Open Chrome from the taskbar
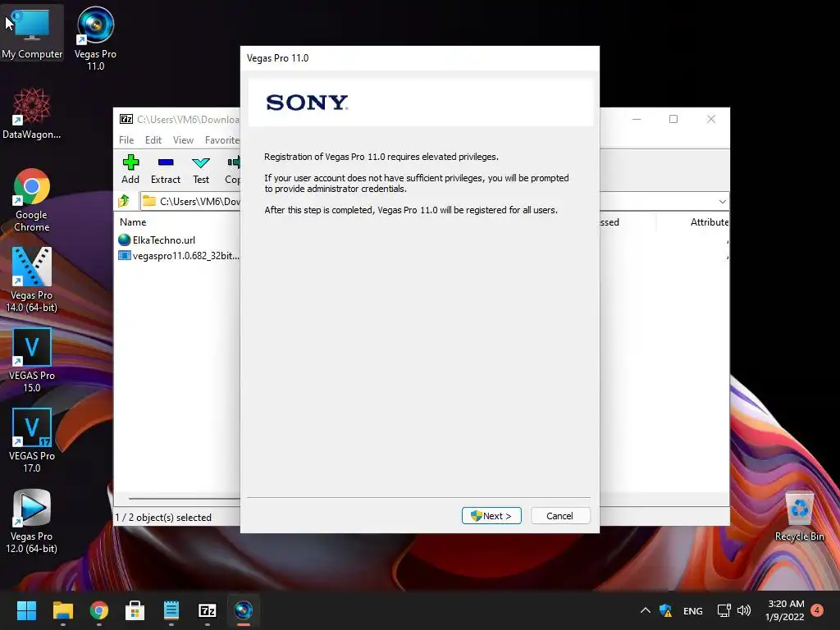This screenshot has width=840, height=630. point(99,610)
